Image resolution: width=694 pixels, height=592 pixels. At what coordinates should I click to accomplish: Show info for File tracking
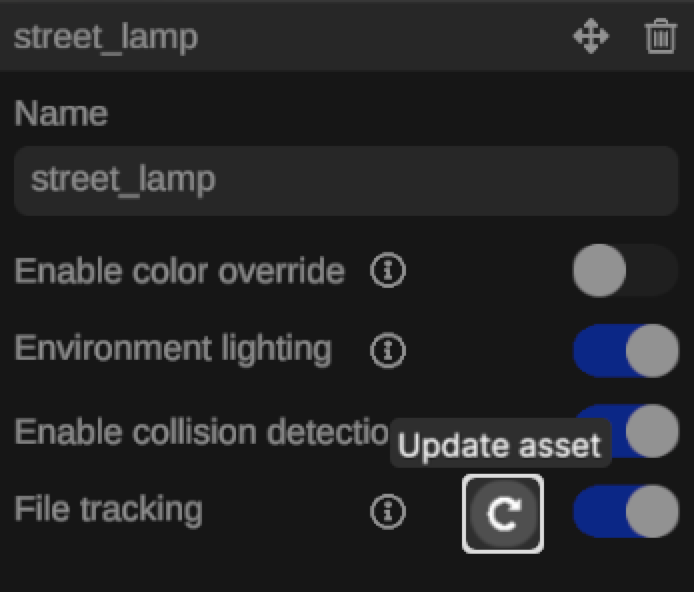387,512
